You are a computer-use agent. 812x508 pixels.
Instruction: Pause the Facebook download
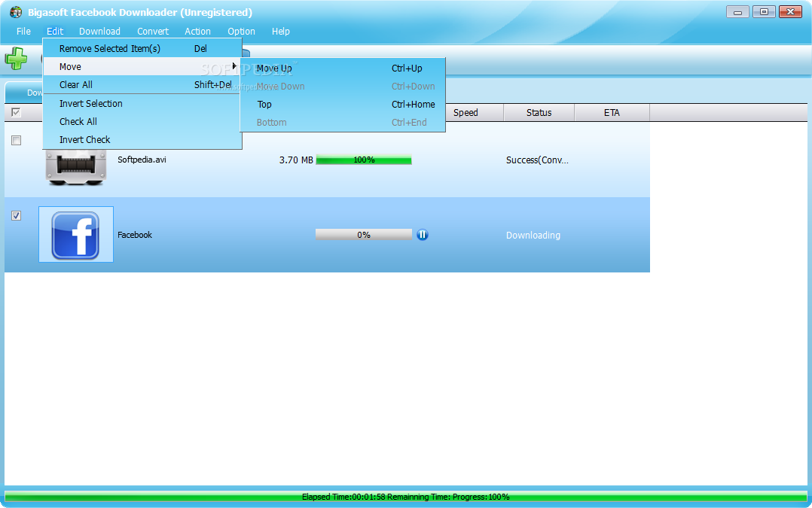(423, 235)
